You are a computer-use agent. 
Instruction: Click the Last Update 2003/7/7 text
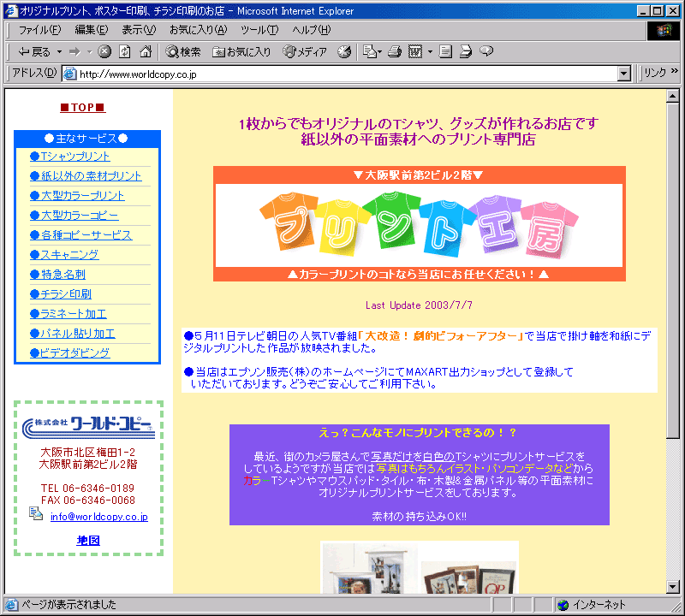tap(419, 305)
